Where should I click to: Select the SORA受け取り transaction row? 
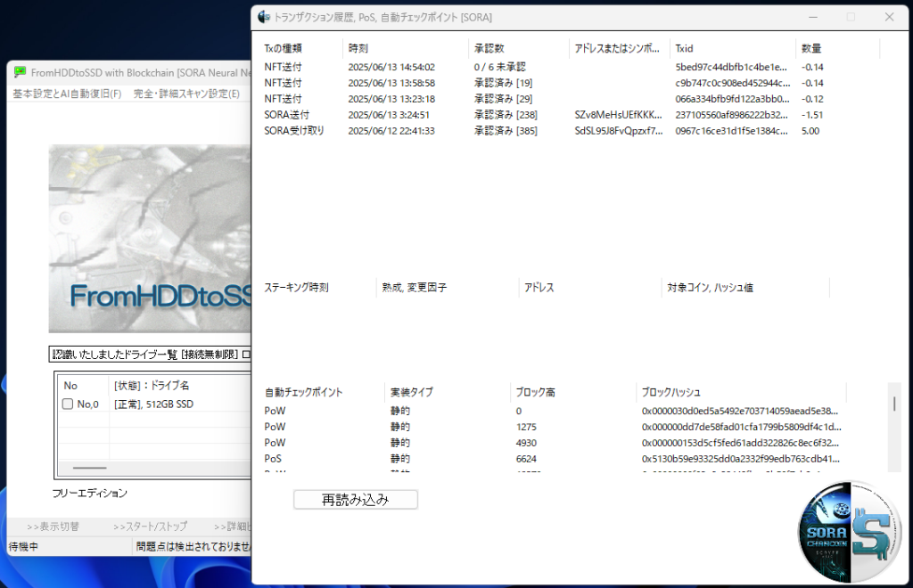[x=571, y=131]
